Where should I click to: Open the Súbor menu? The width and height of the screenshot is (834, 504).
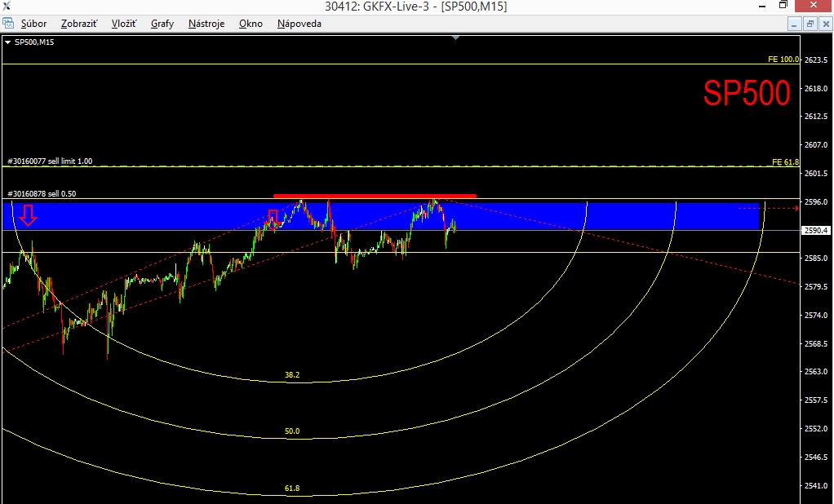[x=33, y=24]
